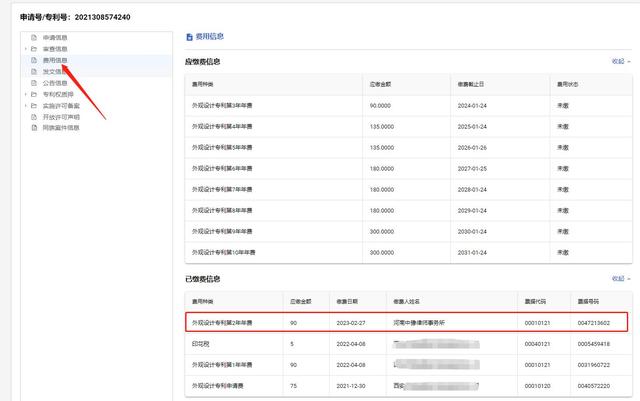Open 同族案件信息 in the sidebar tree
Image resolution: width=640 pixels, height=401 pixels.
[x=61, y=128]
